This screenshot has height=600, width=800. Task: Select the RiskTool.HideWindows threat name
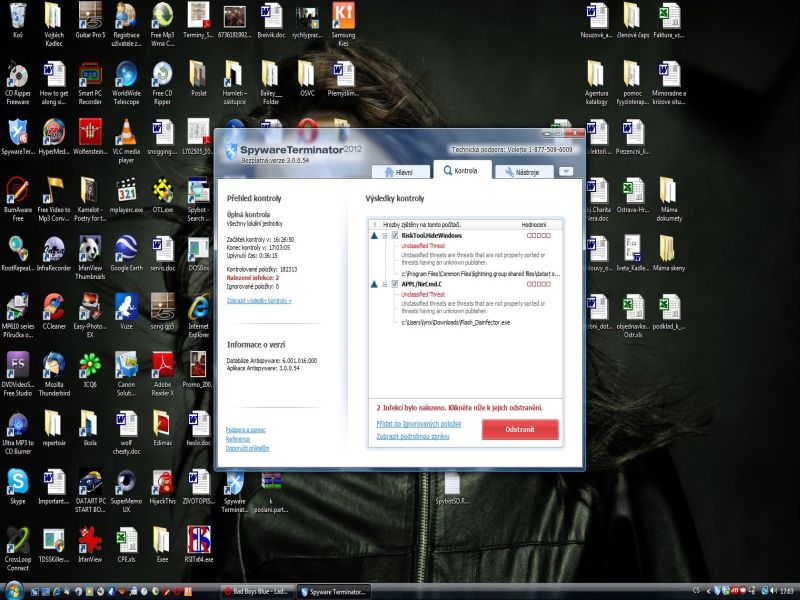[x=431, y=236]
